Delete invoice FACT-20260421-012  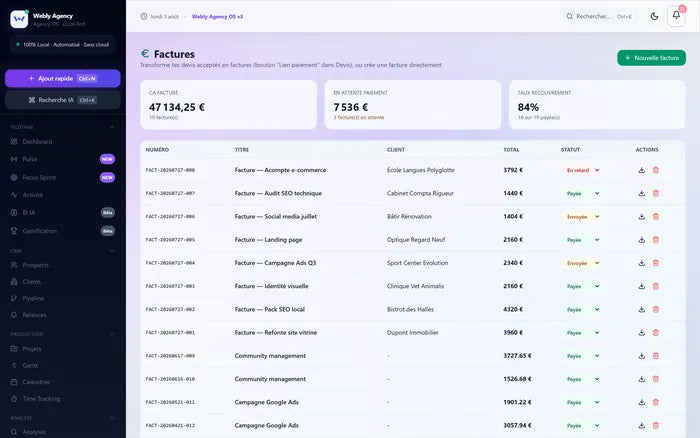tap(656, 425)
